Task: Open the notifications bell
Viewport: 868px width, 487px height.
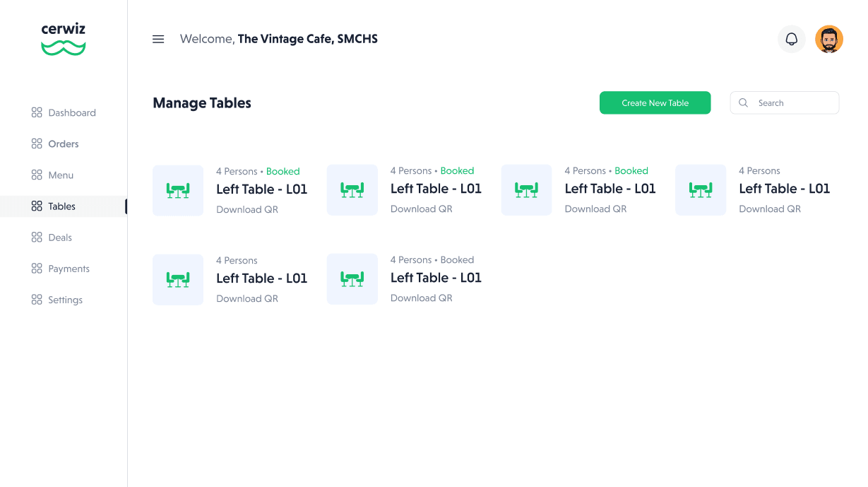Action: pyautogui.click(x=792, y=39)
